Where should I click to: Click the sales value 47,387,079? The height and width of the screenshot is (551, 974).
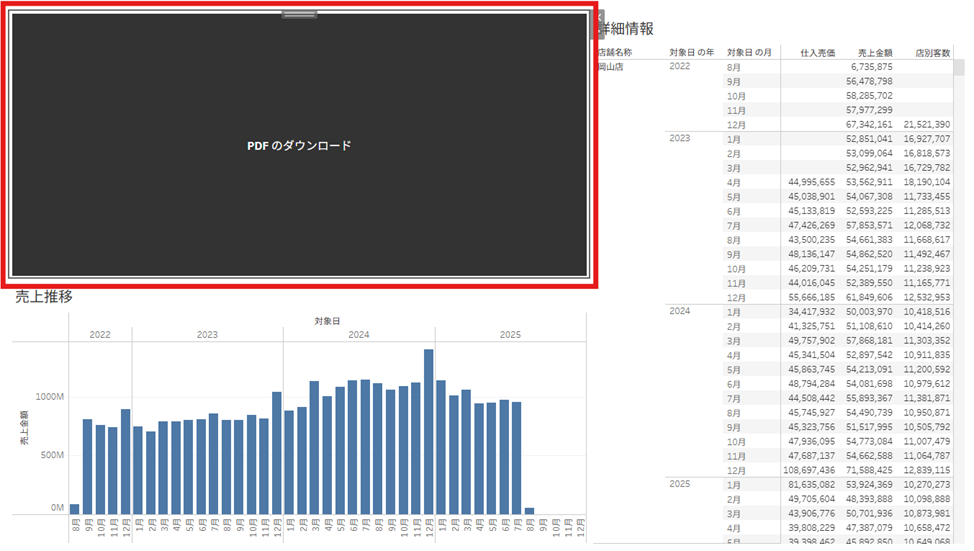coord(870,528)
